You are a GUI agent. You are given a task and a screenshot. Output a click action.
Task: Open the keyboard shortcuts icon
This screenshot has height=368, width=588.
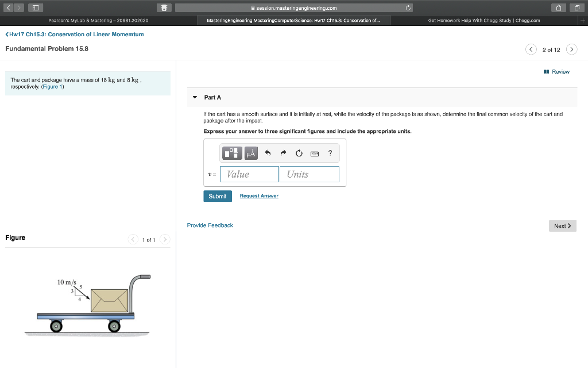(x=314, y=153)
